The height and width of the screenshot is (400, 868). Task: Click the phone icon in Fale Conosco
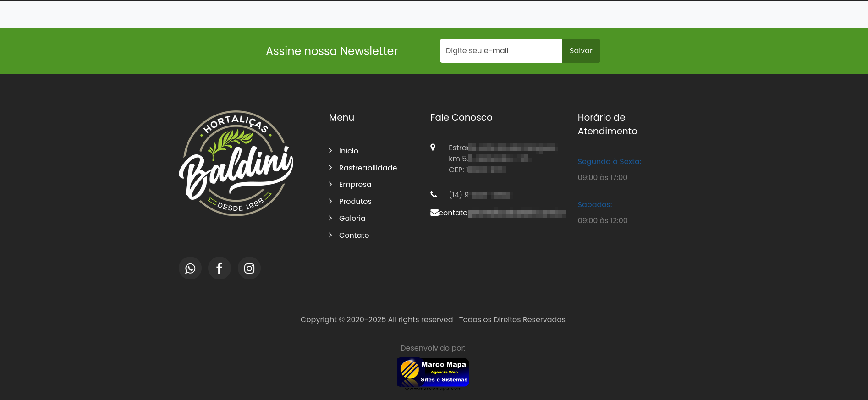[434, 194]
